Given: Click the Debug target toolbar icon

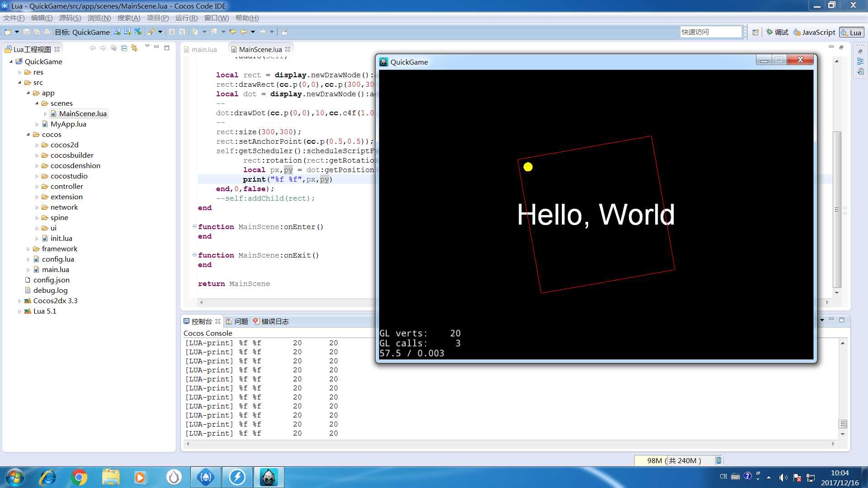Looking at the screenshot, I should (117, 32).
